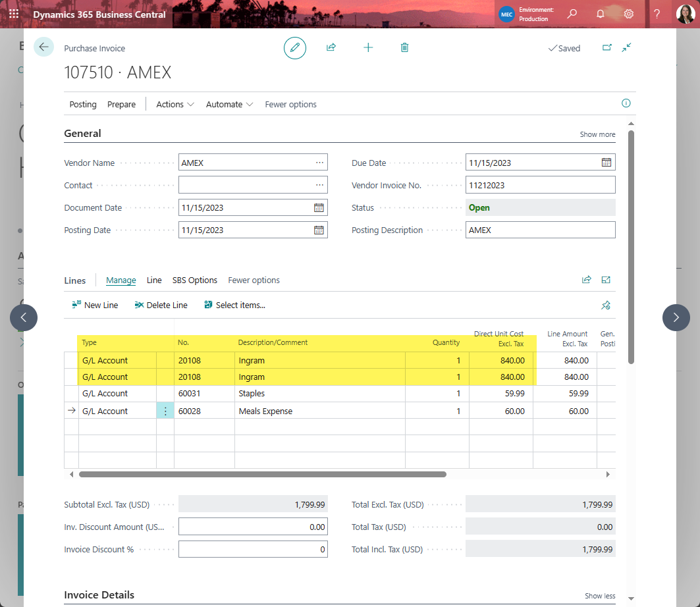
Task: Click the Vendor Invoice No. field
Action: (x=540, y=185)
